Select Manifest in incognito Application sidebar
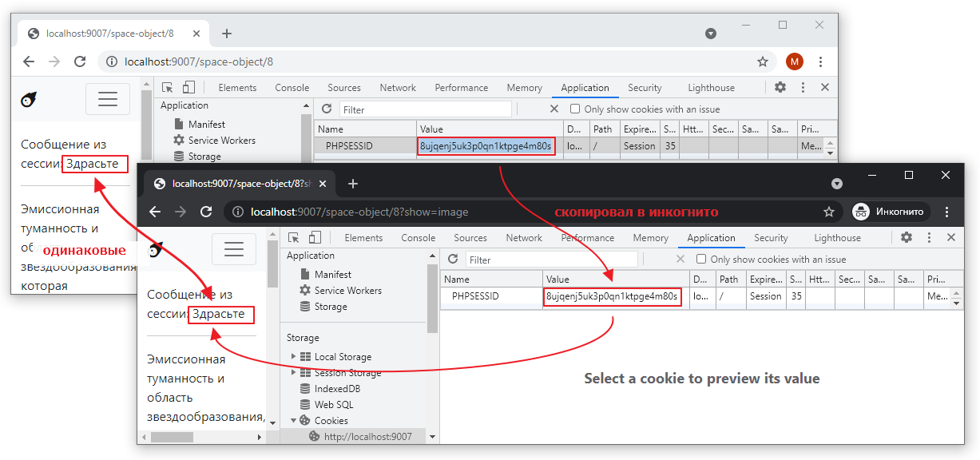This screenshot has width=980, height=460. point(332,275)
